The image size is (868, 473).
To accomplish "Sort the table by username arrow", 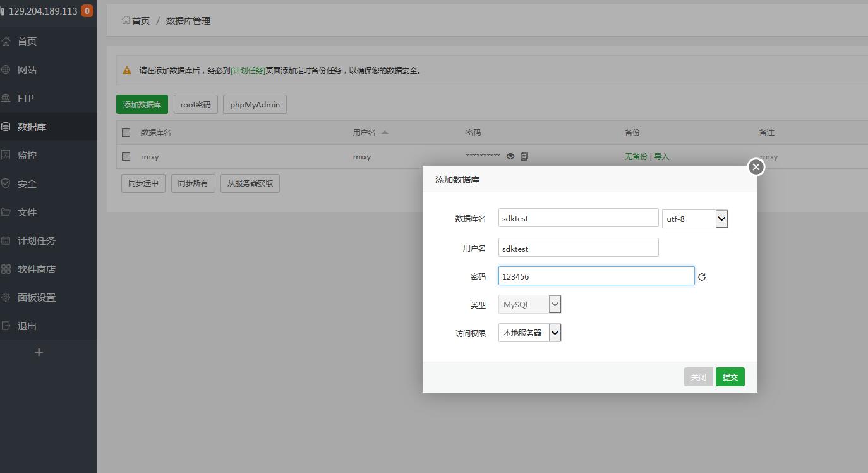I will (x=385, y=132).
